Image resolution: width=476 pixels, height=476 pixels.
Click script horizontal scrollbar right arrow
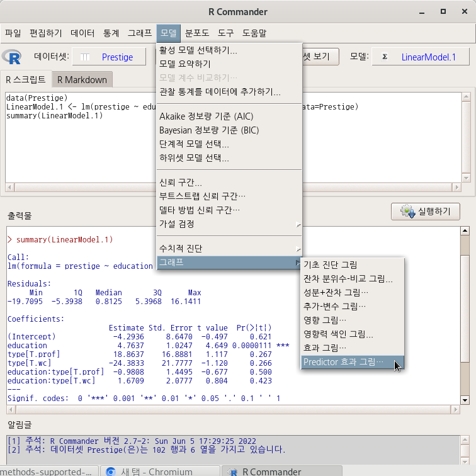pyautogui.click(x=456, y=187)
